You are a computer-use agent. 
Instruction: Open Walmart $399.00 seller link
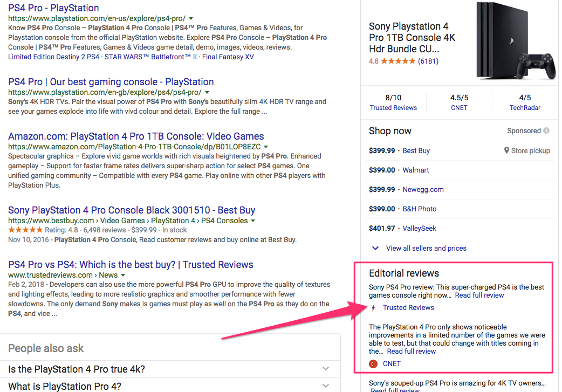416,170
